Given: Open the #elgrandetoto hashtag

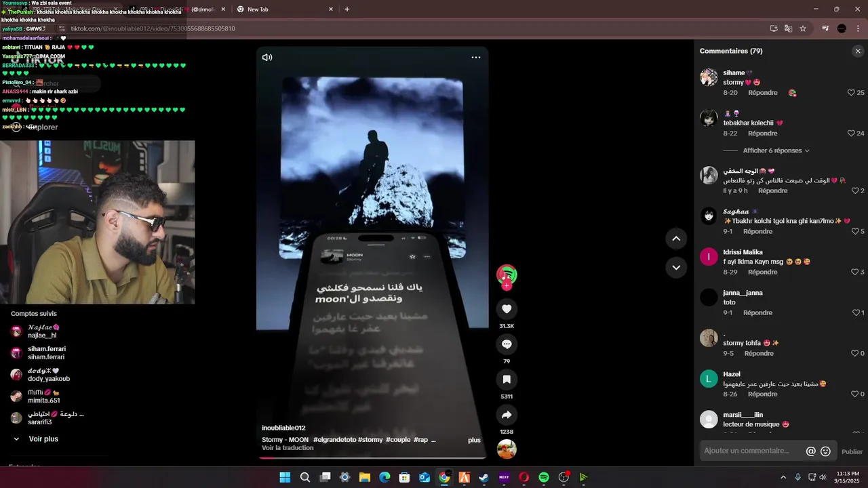Looking at the screenshot, I should coord(334,440).
